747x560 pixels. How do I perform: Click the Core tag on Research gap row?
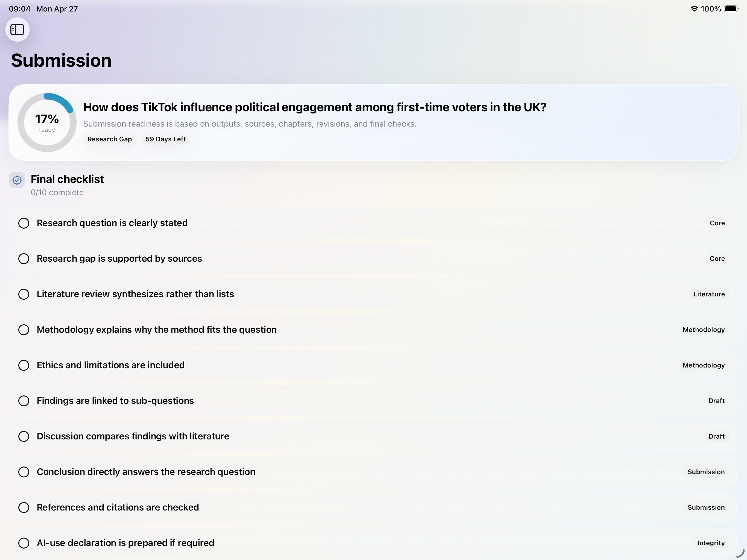(x=717, y=259)
